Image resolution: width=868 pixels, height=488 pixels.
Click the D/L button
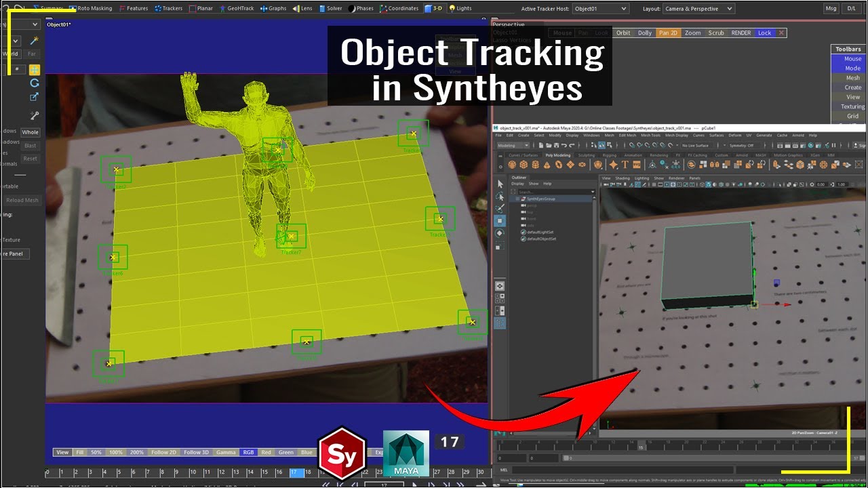[851, 9]
